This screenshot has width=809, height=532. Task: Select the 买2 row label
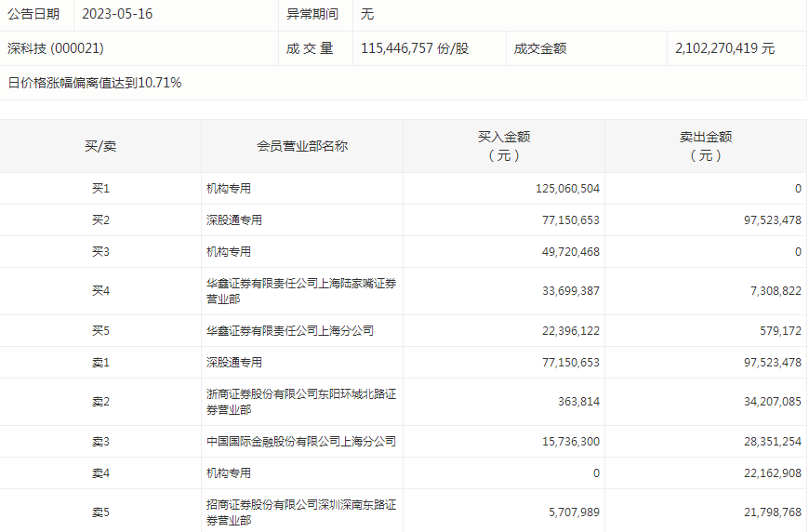(x=100, y=220)
